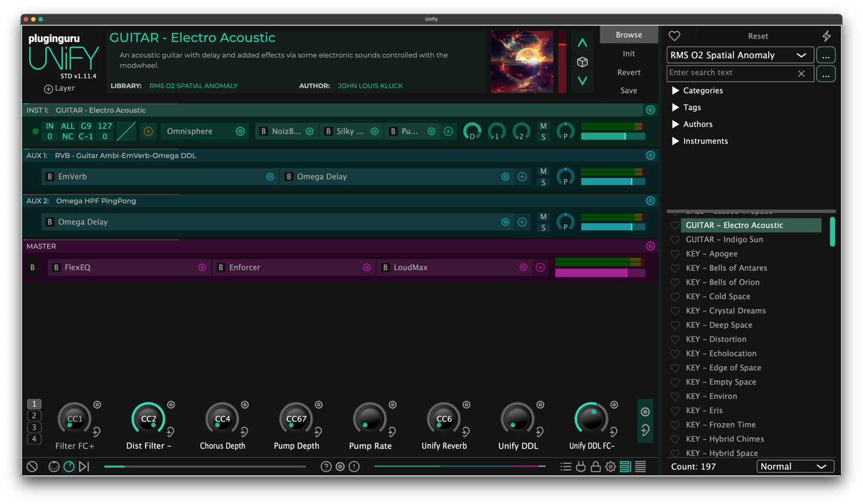The height and width of the screenshot is (504, 863).
Task: Clear the search text with the X icon
Action: tap(801, 74)
